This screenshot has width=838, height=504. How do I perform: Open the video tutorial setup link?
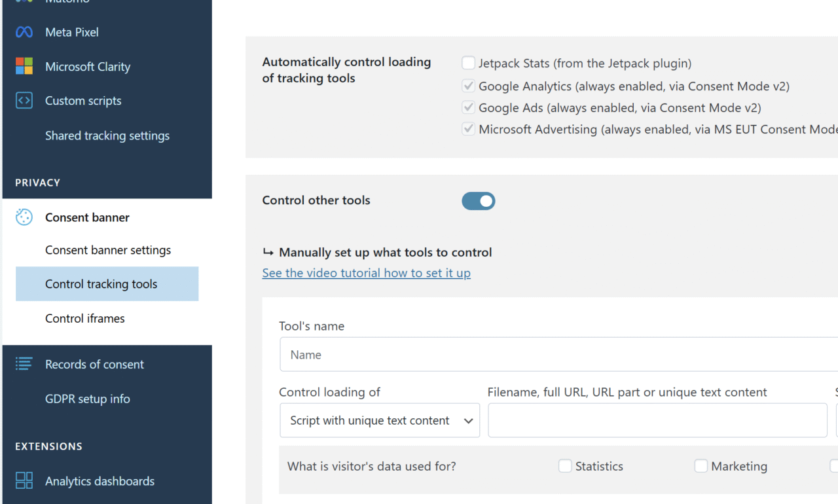[x=366, y=273]
